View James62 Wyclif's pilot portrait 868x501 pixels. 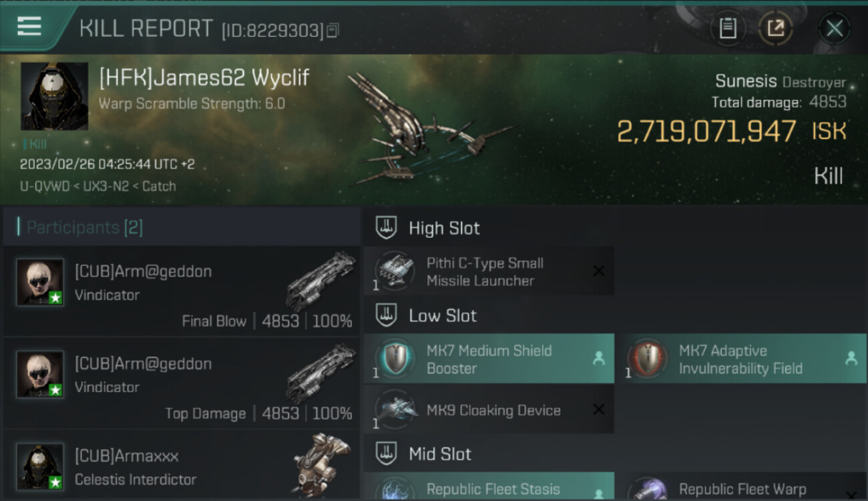pos(55,96)
